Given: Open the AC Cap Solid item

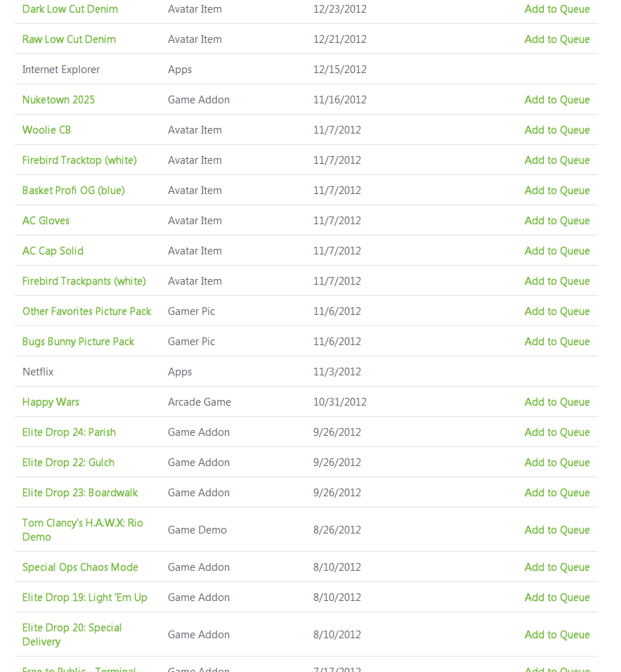Looking at the screenshot, I should (53, 251).
